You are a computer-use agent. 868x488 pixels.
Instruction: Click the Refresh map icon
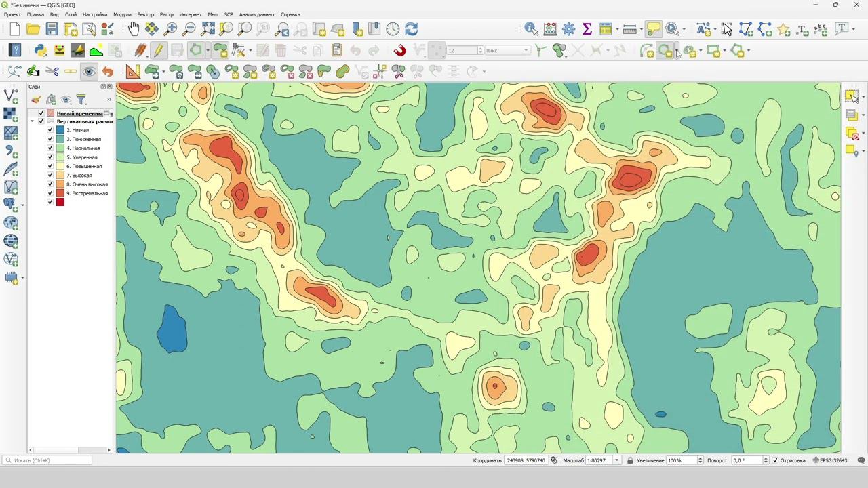pos(411,29)
